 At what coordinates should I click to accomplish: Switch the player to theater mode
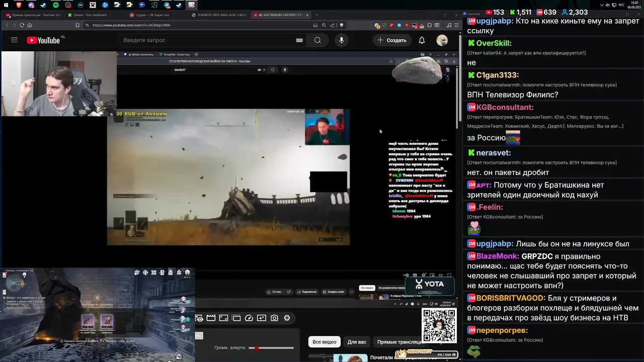coord(441,275)
